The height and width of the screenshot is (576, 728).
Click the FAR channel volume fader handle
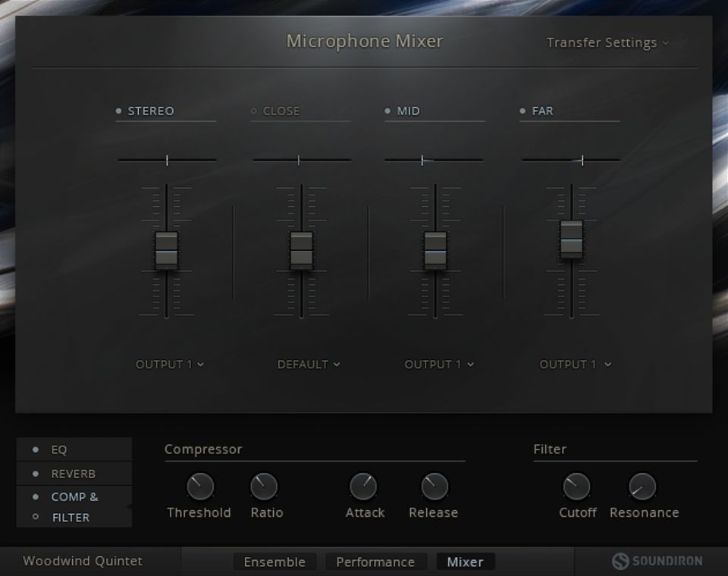coord(572,239)
